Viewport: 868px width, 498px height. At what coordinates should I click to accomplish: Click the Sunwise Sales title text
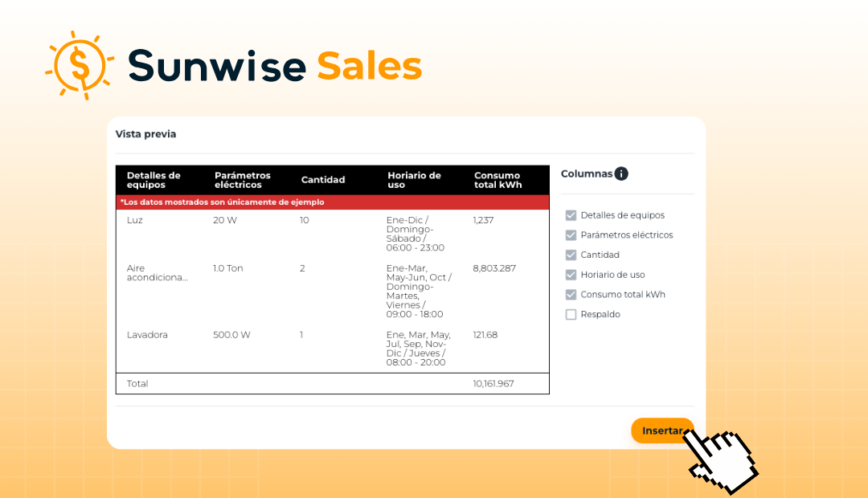tap(275, 66)
